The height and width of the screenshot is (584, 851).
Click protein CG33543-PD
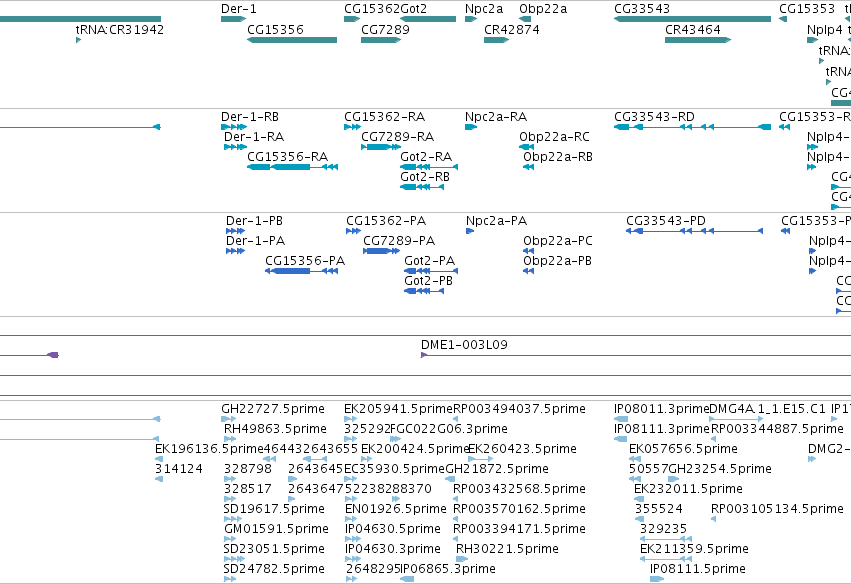click(x=694, y=231)
